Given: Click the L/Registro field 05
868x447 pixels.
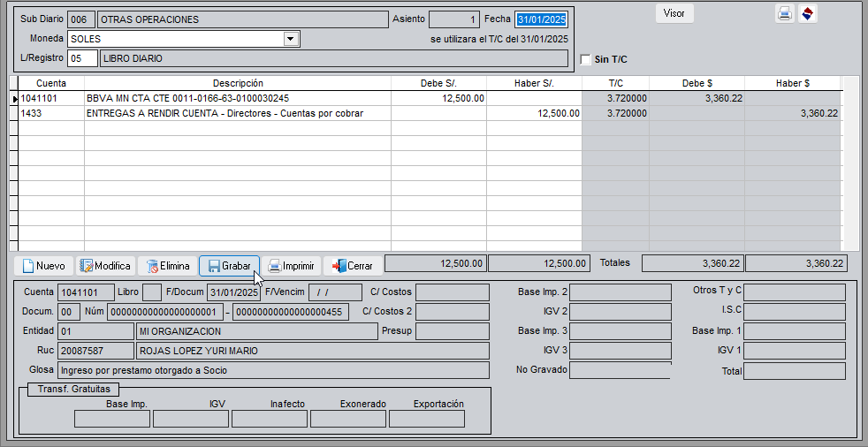Looking at the screenshot, I should coord(82,58).
